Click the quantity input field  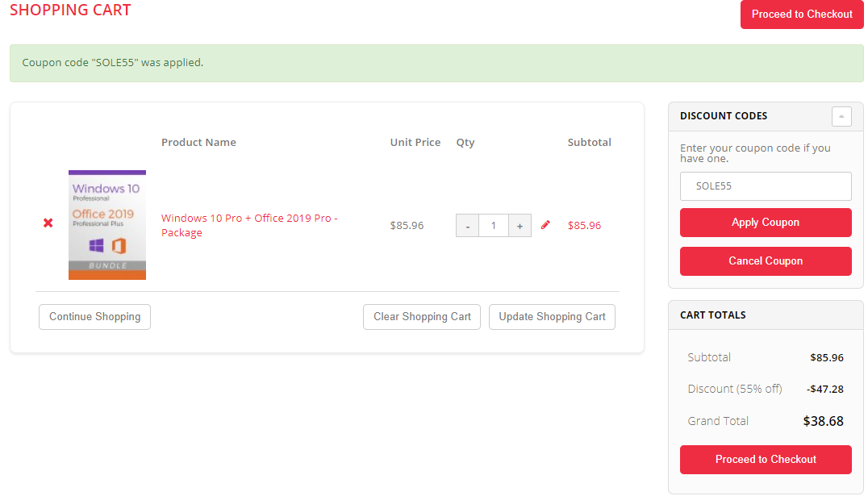click(493, 226)
